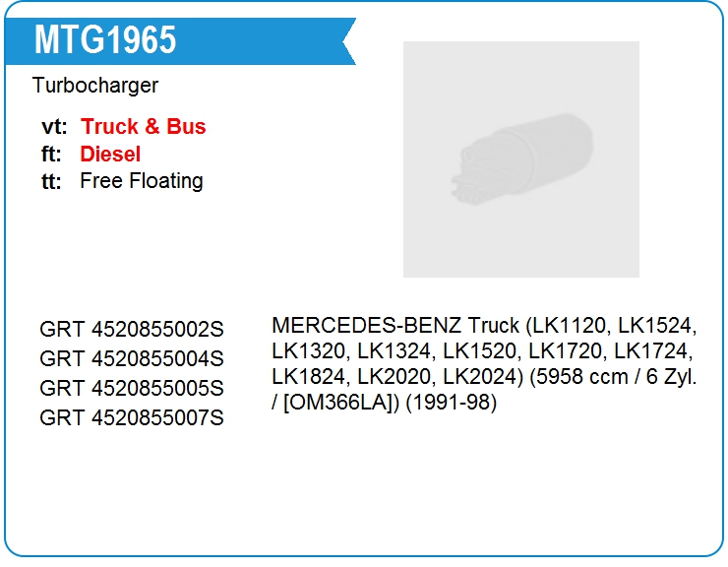Select the Free Floating turbo type text
The image size is (728, 567).
point(142,181)
